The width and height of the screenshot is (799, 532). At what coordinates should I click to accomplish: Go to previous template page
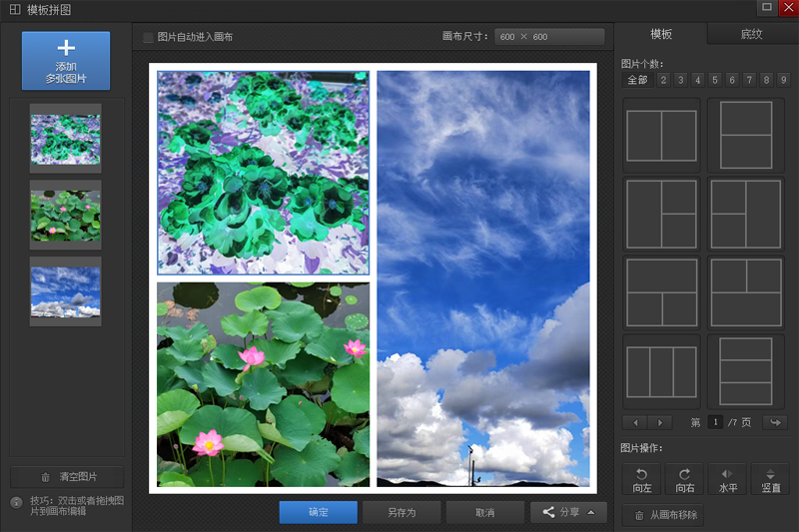(x=635, y=422)
